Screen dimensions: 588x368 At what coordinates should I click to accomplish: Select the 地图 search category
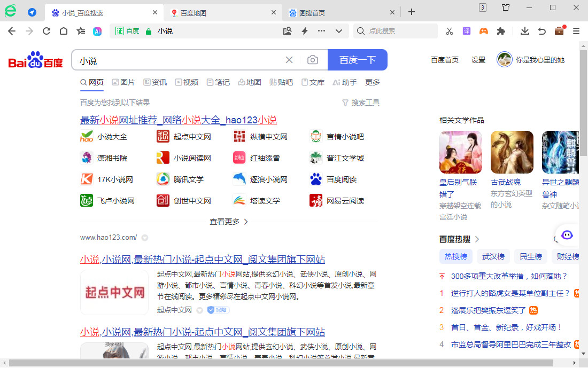[x=250, y=82]
